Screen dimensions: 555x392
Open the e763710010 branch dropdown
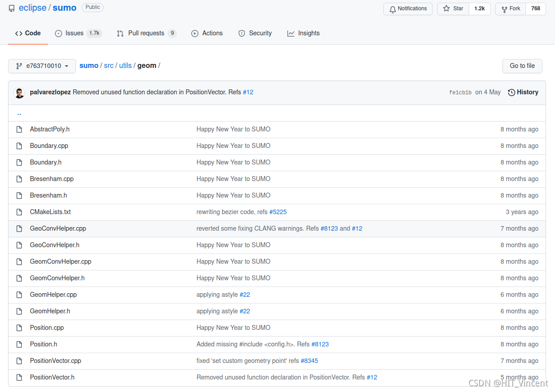click(42, 66)
